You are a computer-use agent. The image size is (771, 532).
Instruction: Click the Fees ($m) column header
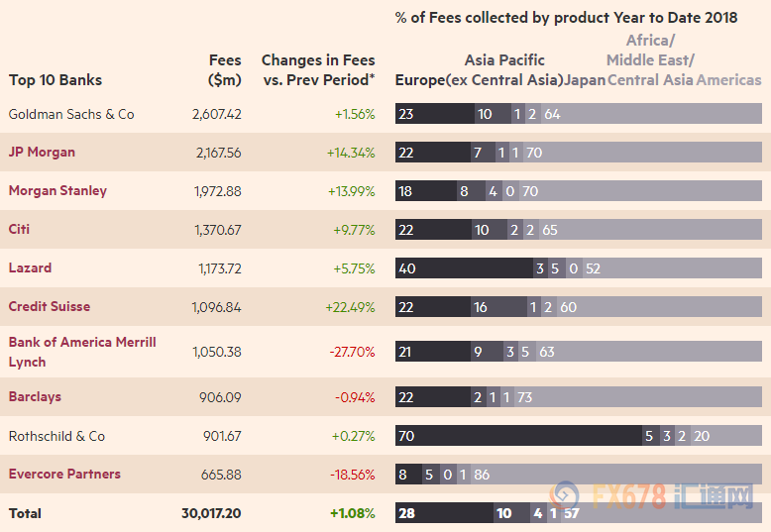coord(225,69)
